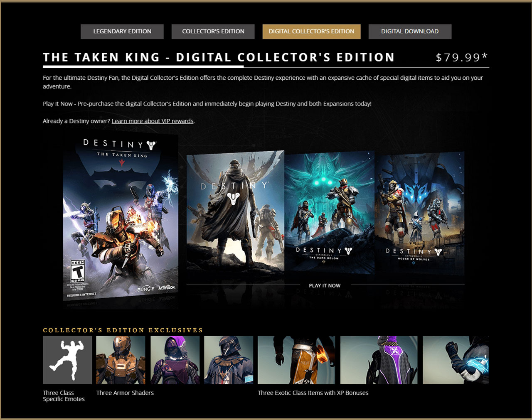
Task: Open the glowing blue armband class item image
Action: coord(456,360)
